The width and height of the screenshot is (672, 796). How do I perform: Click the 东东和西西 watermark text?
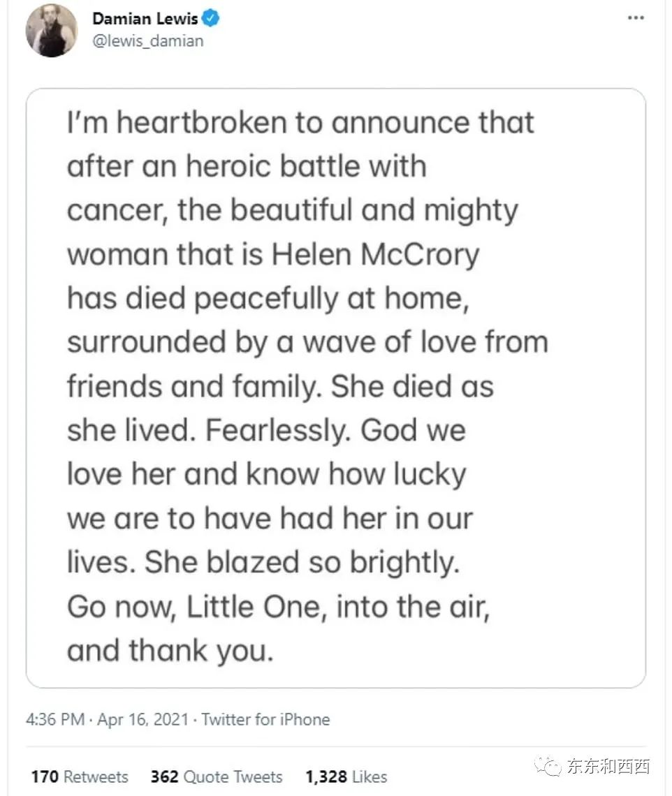tap(608, 766)
